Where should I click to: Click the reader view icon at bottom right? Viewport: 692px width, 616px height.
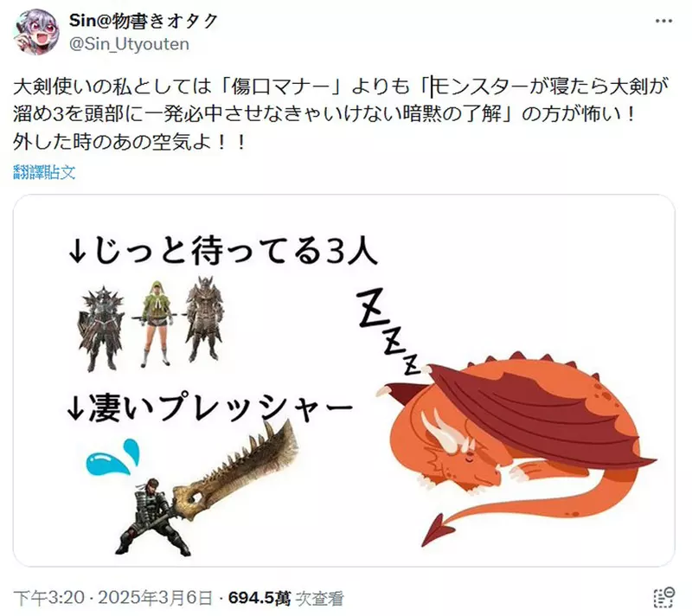(x=663, y=598)
